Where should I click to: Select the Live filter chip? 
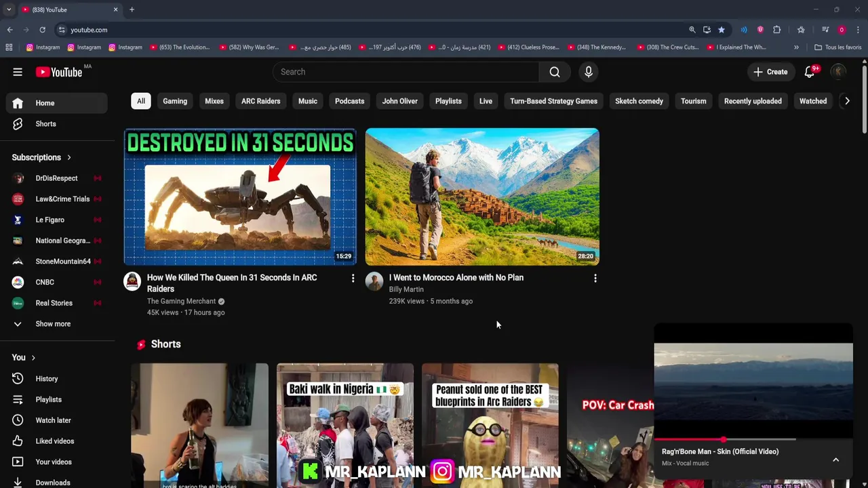coord(486,101)
